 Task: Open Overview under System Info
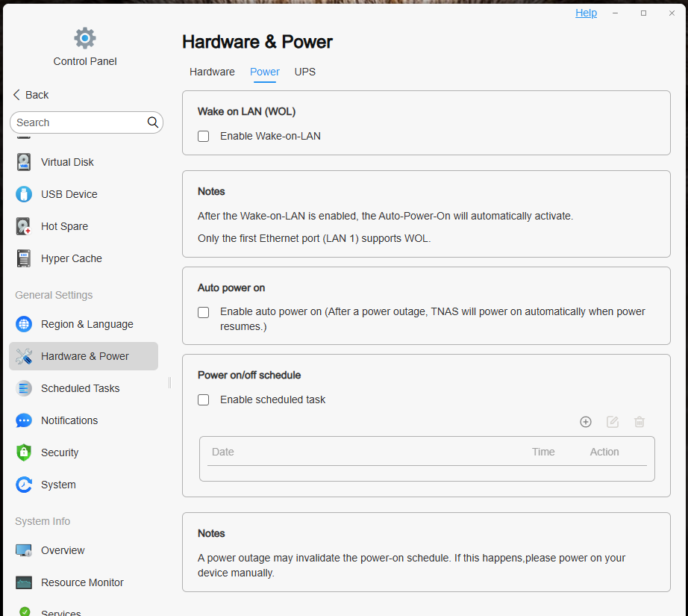pyautogui.click(x=84, y=550)
